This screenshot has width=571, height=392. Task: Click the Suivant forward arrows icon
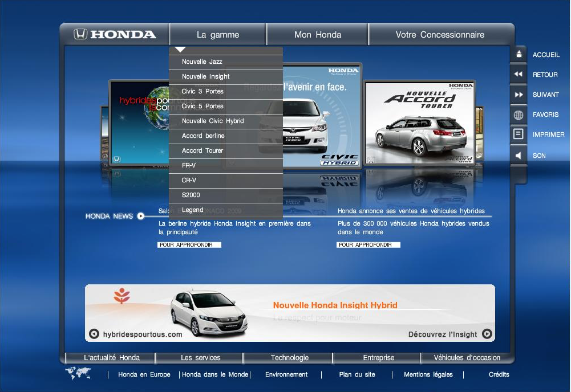519,95
